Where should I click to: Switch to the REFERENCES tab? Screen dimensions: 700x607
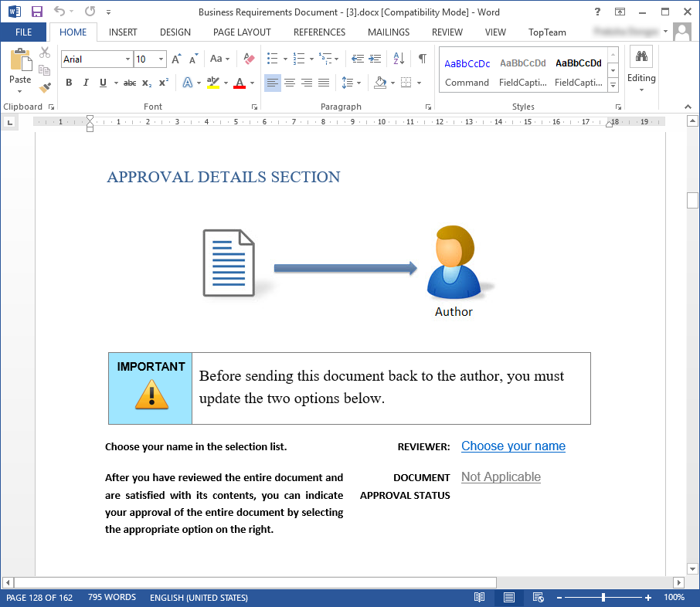(x=319, y=32)
